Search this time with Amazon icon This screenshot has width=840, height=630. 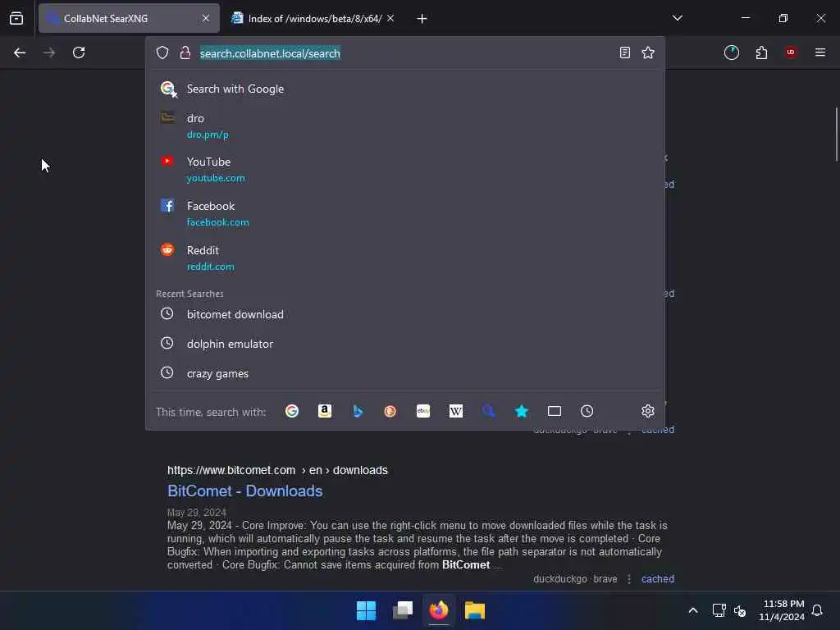pyautogui.click(x=325, y=412)
